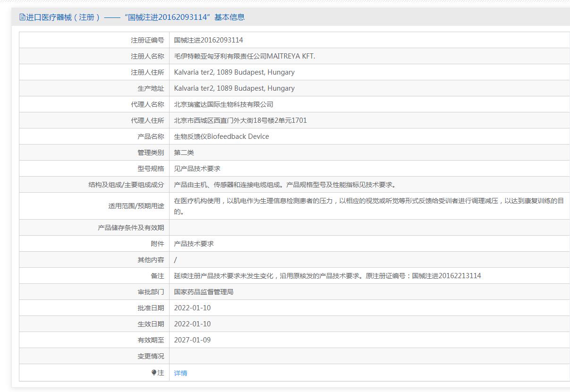
Task: Click the 生效日期 label cell
Action: coord(94,324)
